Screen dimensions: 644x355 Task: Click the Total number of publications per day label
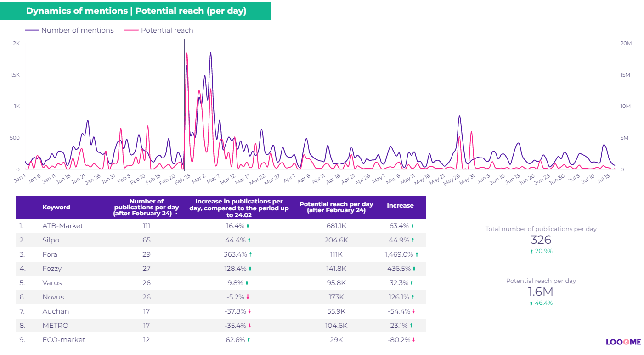point(541,229)
